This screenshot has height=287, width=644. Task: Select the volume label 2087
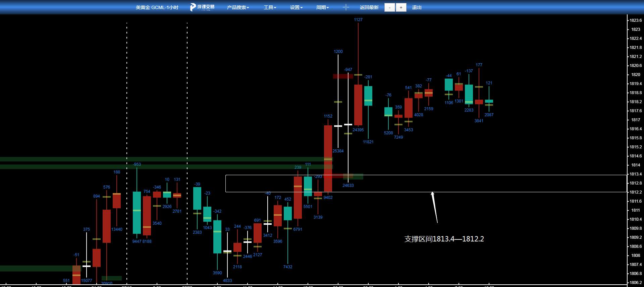489,115
